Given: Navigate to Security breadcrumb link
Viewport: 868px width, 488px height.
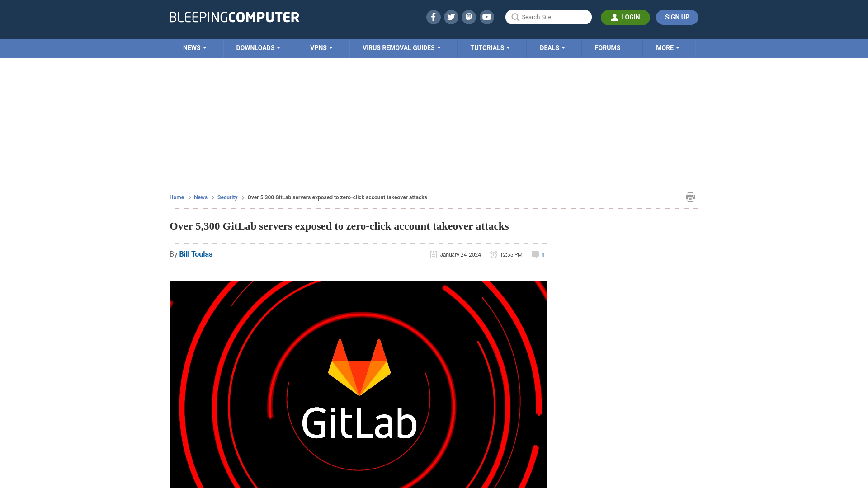Looking at the screenshot, I should pos(227,197).
